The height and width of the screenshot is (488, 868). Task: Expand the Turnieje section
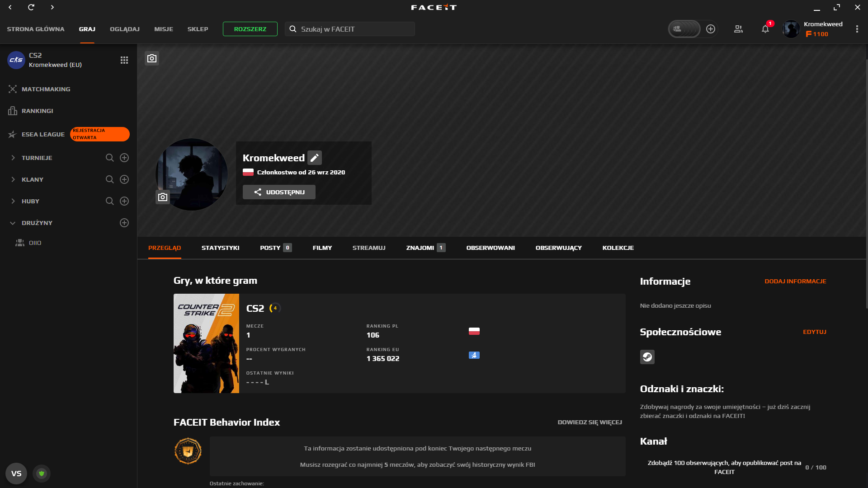13,158
